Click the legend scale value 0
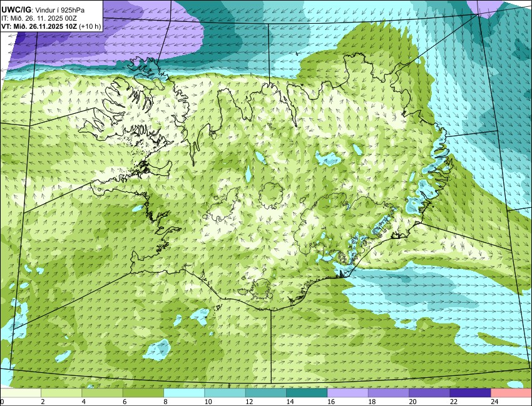The height and width of the screenshot is (406, 532). coord(2,402)
